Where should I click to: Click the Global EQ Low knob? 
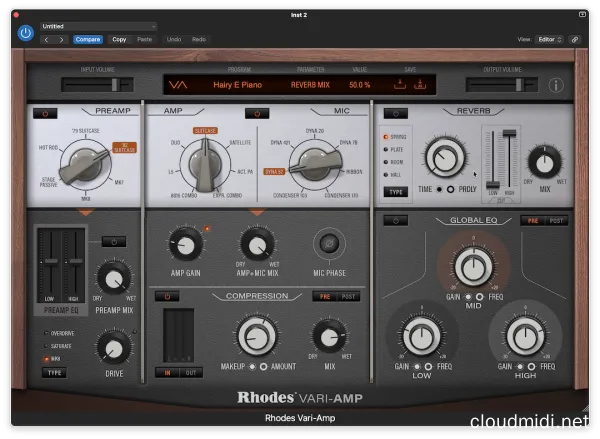point(422,337)
